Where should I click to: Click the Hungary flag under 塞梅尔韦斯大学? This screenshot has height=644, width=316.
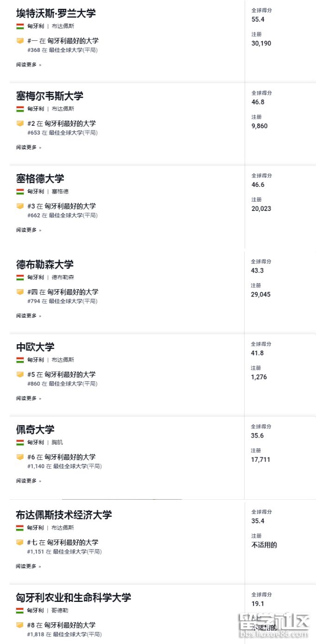tap(20, 109)
